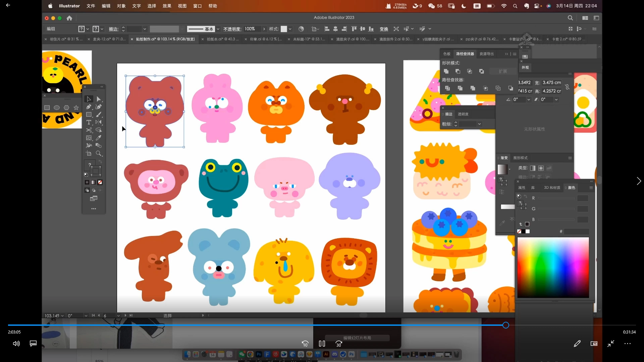Switch to the 透明度 panel tab

463,114
